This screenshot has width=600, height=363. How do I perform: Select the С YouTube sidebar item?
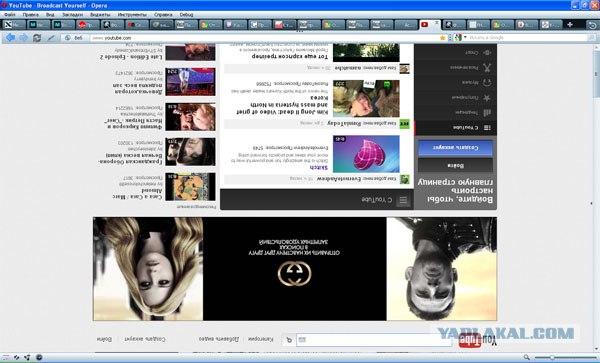pyautogui.click(x=456, y=128)
